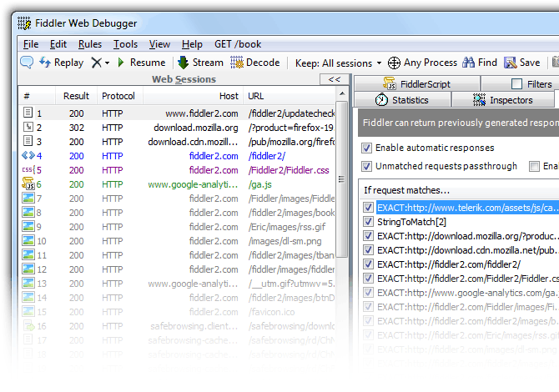Viewport: 559px width, 392px height.
Task: Open the View menu
Action: tap(159, 44)
